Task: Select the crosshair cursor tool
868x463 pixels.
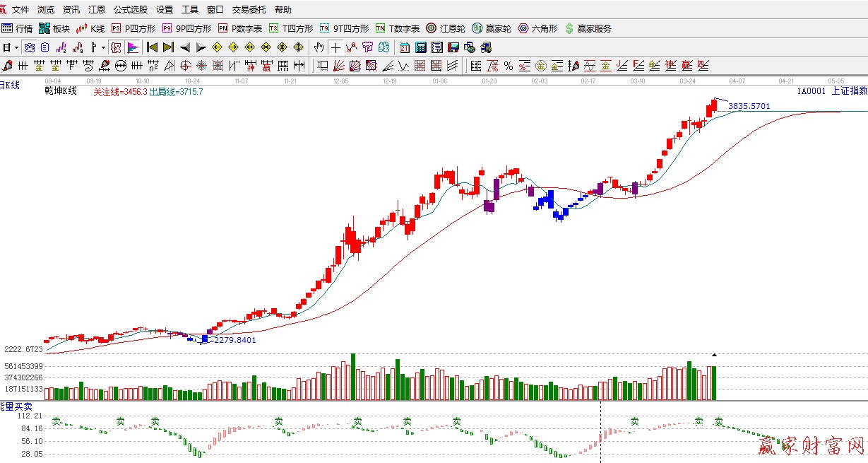Action: [335, 47]
